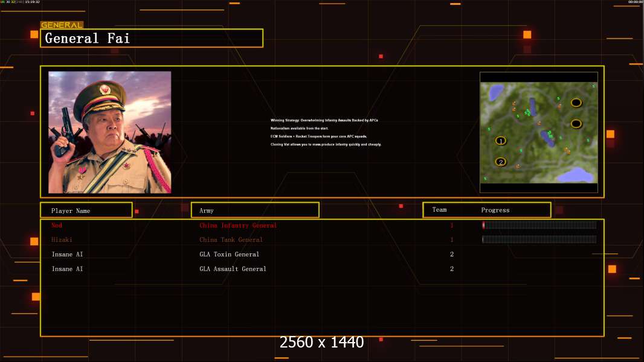Click the Cloning Vat description line
644x362 pixels.
click(x=326, y=144)
